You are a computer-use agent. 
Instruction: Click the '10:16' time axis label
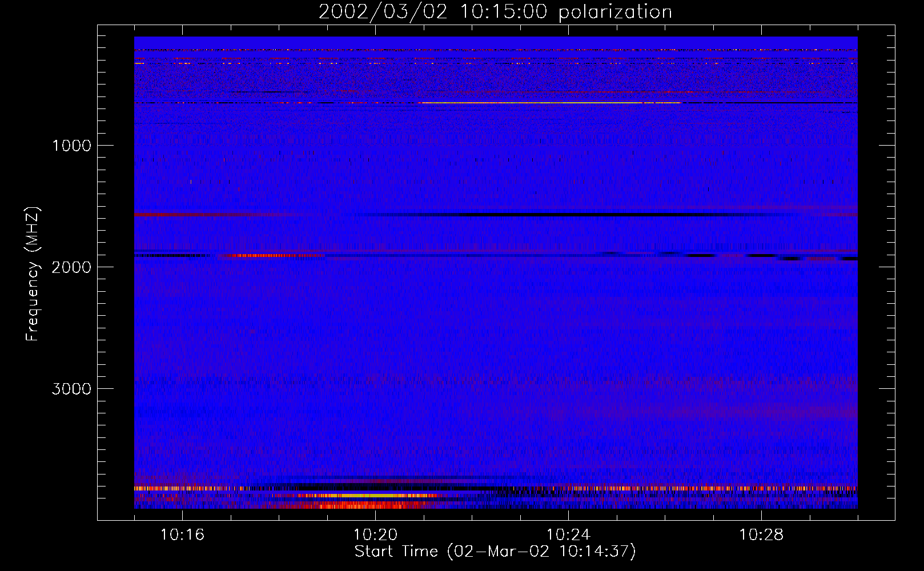coord(182,535)
